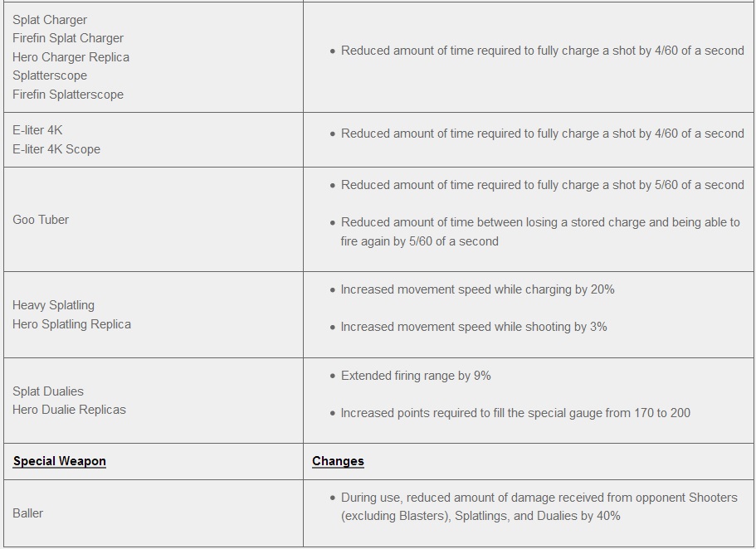Click the Splat Dualies weapon name

tap(48, 391)
